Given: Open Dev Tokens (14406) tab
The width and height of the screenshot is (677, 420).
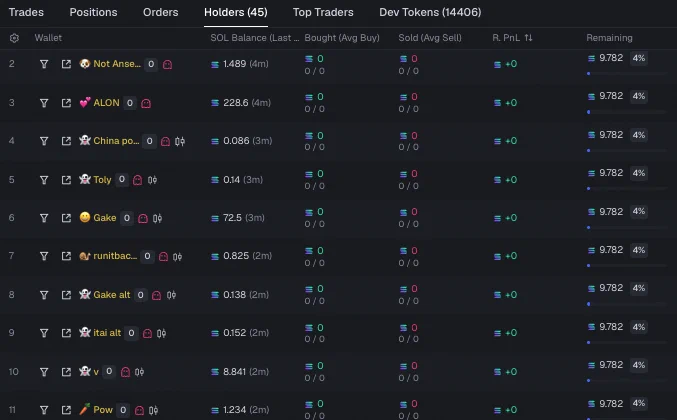Looking at the screenshot, I should (430, 12).
